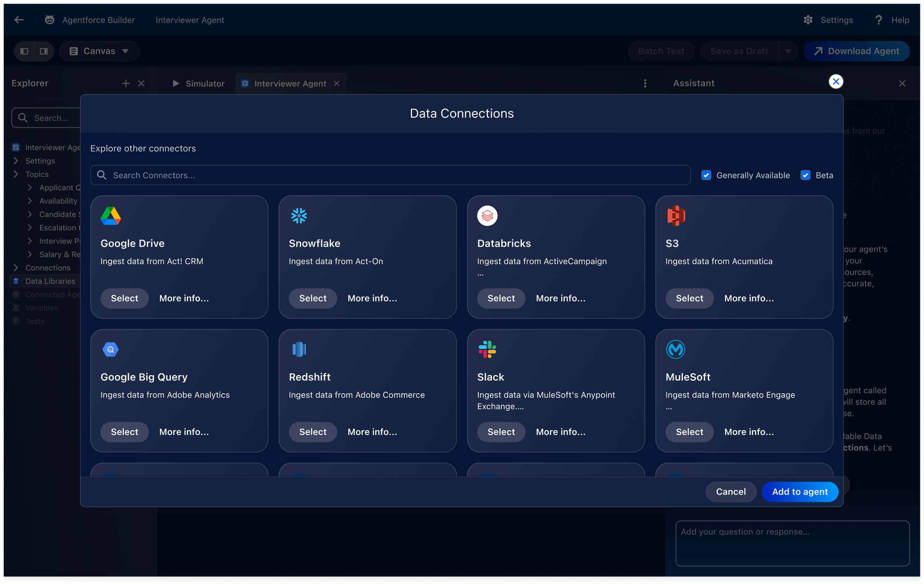Switch to the Simulator tab
The image size is (924, 584).
[x=198, y=83]
